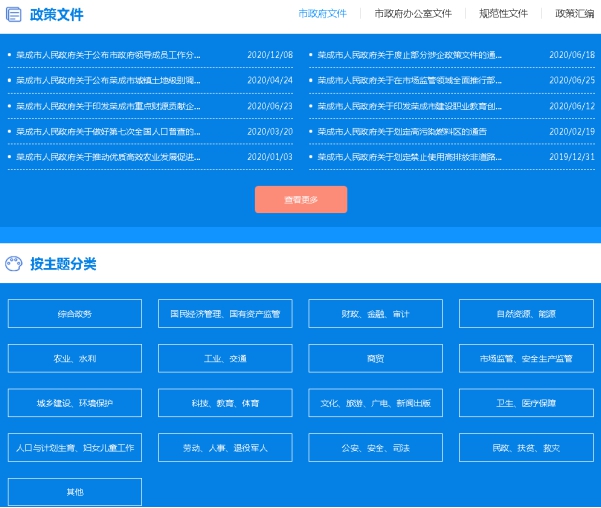Viewport: 601px width, 508px height.
Task: Click the 政策文件 section icon
Action: pos(13,15)
